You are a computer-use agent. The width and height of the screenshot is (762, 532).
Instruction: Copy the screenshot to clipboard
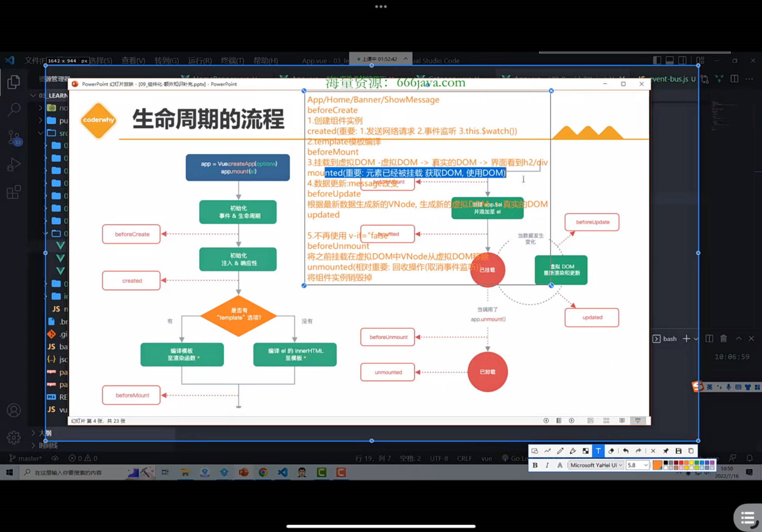pyautogui.click(x=691, y=451)
